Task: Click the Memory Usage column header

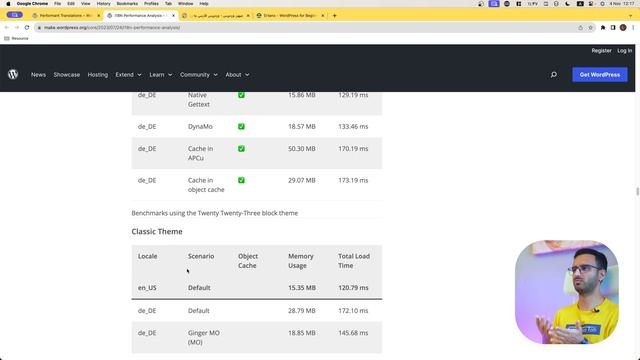Action: pyautogui.click(x=301, y=261)
